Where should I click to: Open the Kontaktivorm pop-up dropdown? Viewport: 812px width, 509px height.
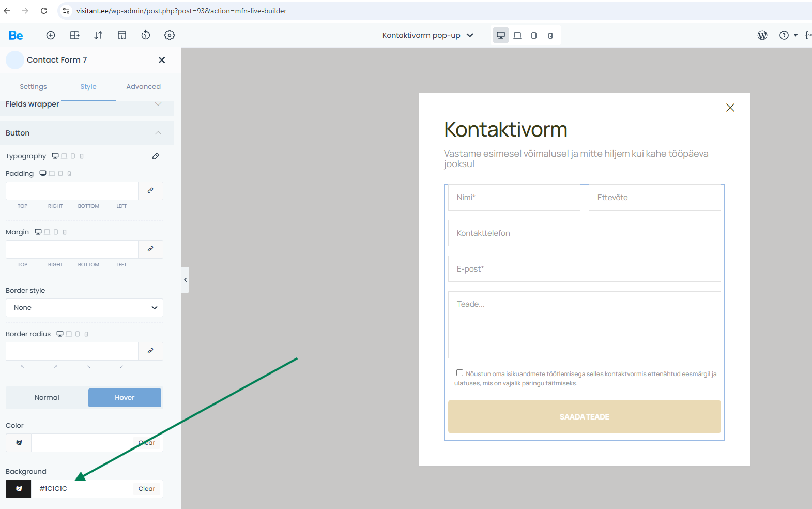[427, 35]
